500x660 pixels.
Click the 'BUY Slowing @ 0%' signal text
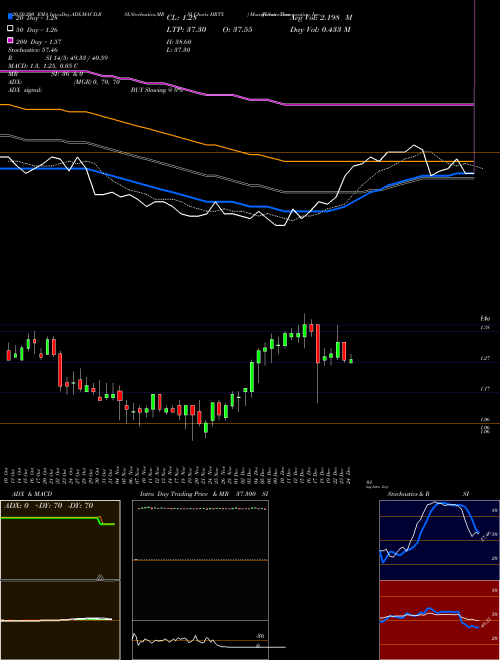157,90
